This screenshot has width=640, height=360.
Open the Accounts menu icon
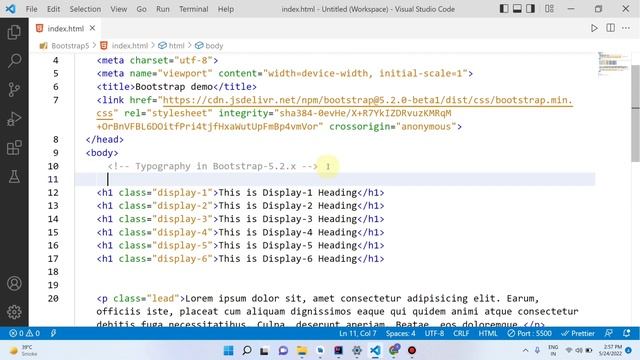(14, 283)
